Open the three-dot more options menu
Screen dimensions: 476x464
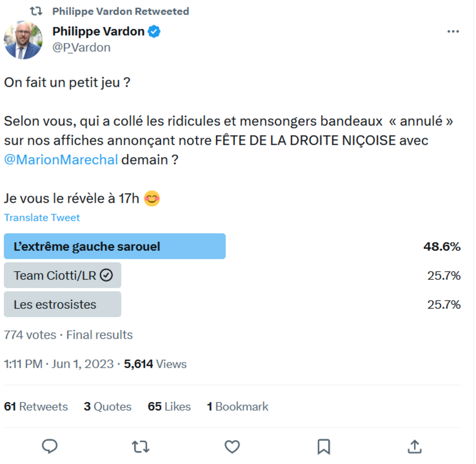click(453, 31)
